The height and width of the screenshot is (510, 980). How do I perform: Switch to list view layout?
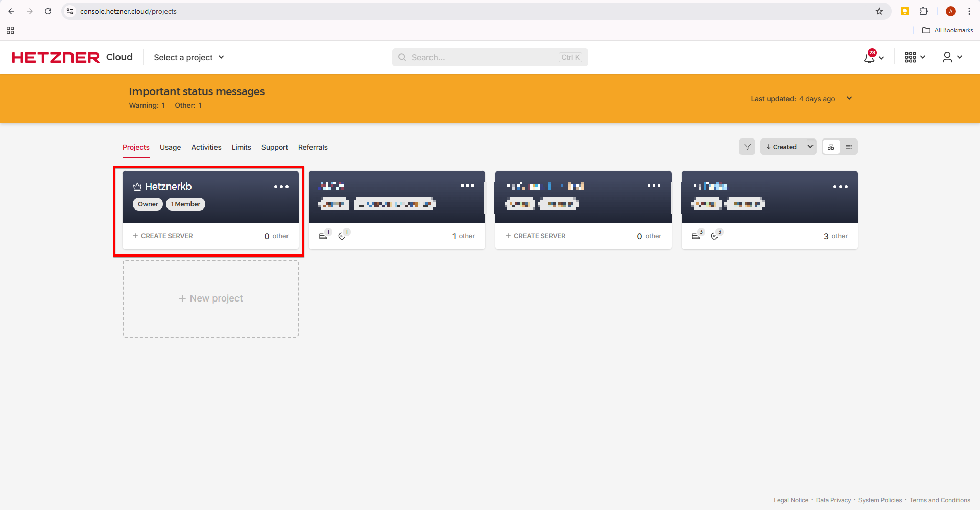click(849, 147)
